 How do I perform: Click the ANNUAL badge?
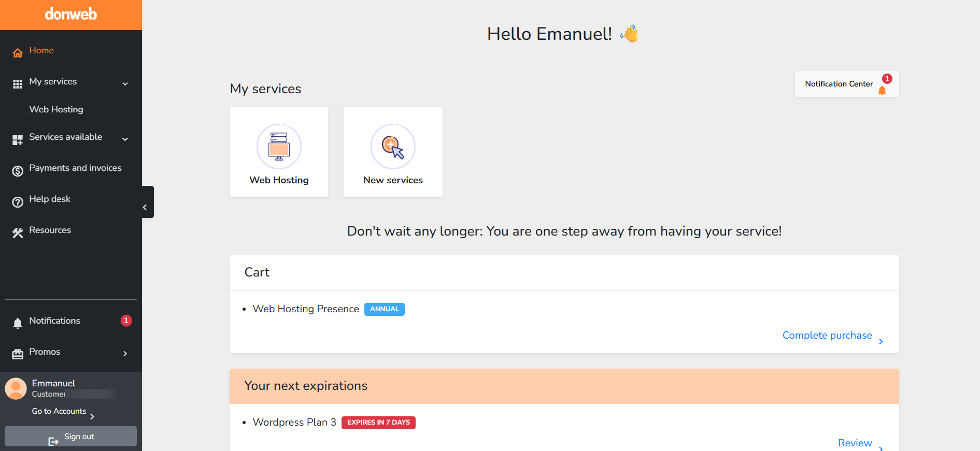click(x=385, y=309)
